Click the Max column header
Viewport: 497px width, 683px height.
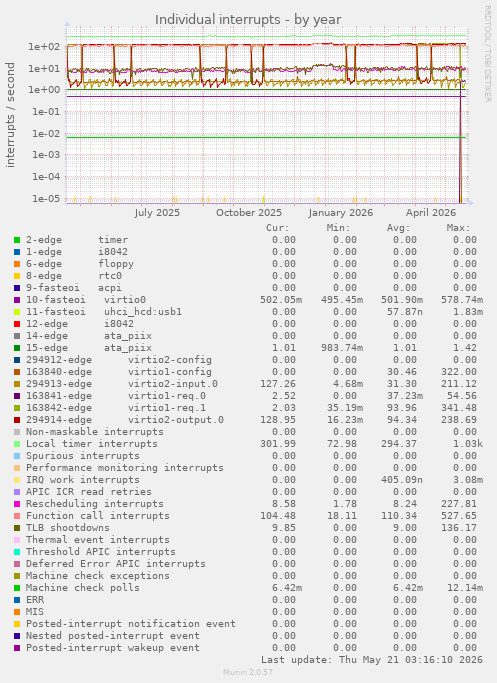point(458,228)
